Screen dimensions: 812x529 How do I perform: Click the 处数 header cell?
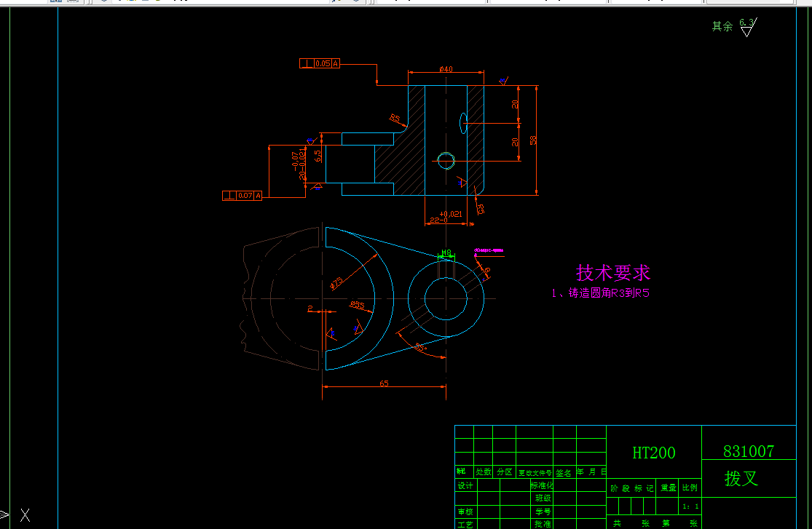483,472
